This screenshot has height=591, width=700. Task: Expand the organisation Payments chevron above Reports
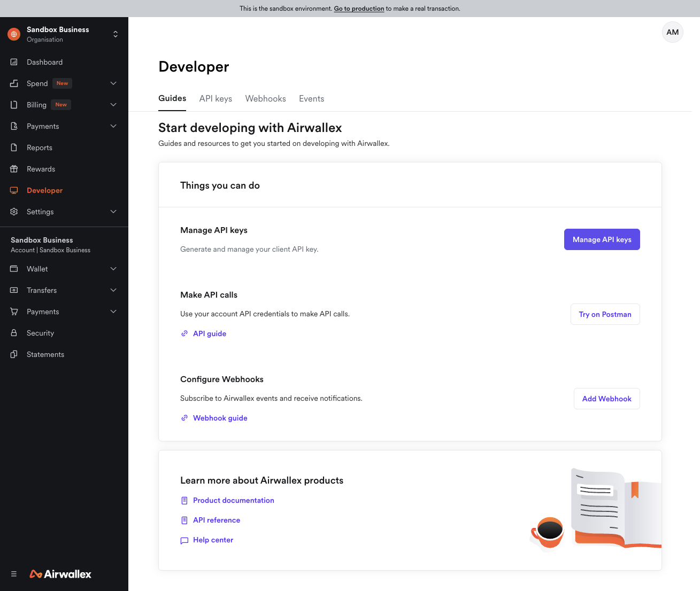[113, 126]
